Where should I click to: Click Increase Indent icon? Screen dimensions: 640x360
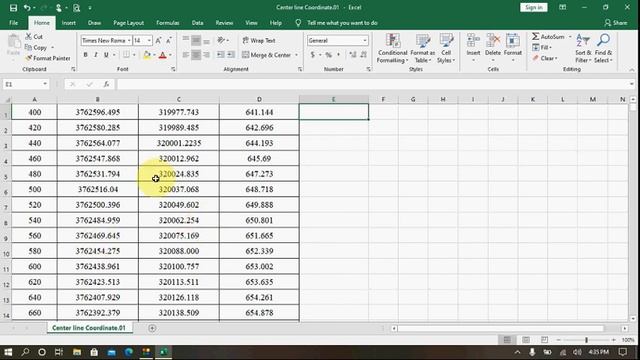[x=231, y=55]
